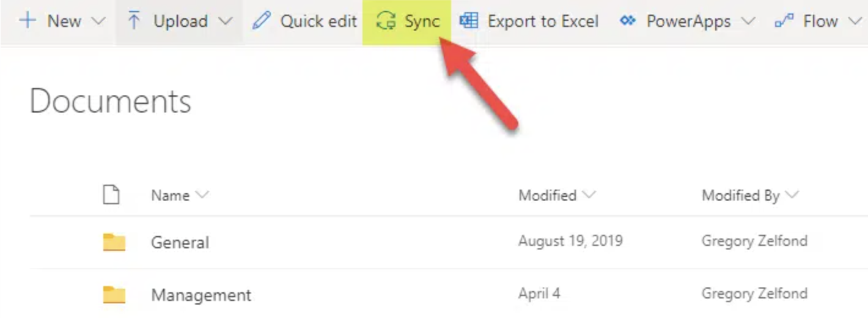Expand the New dropdown chevron

coord(98,21)
